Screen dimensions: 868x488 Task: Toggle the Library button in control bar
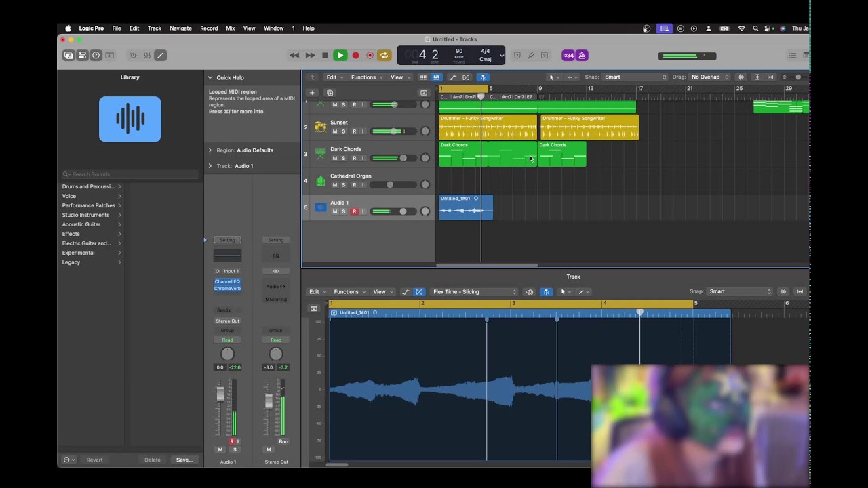tap(68, 56)
